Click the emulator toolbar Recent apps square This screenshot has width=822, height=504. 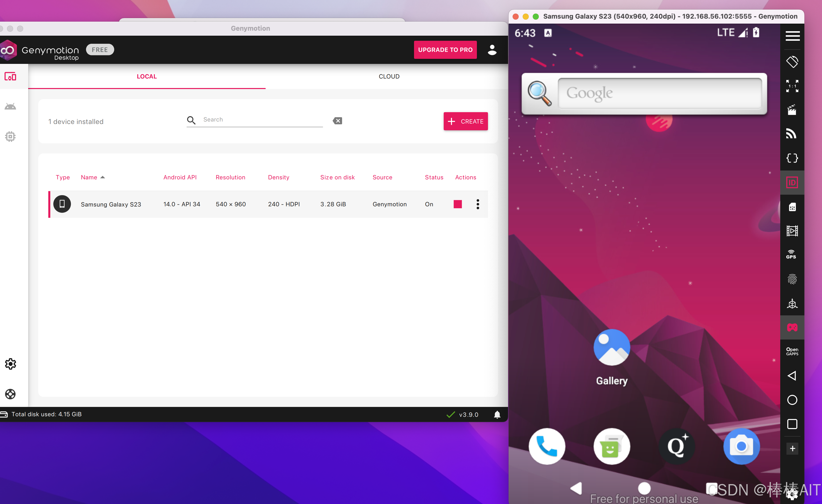click(x=792, y=424)
